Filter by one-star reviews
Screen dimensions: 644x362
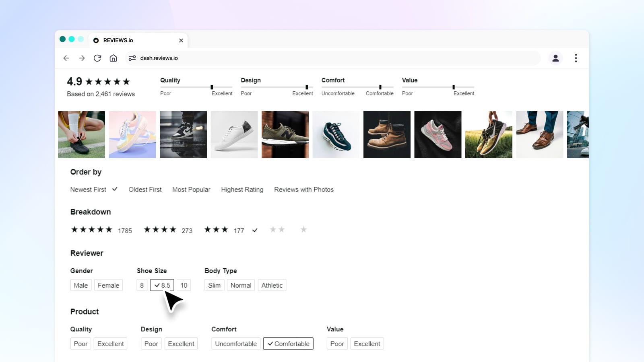click(x=303, y=230)
